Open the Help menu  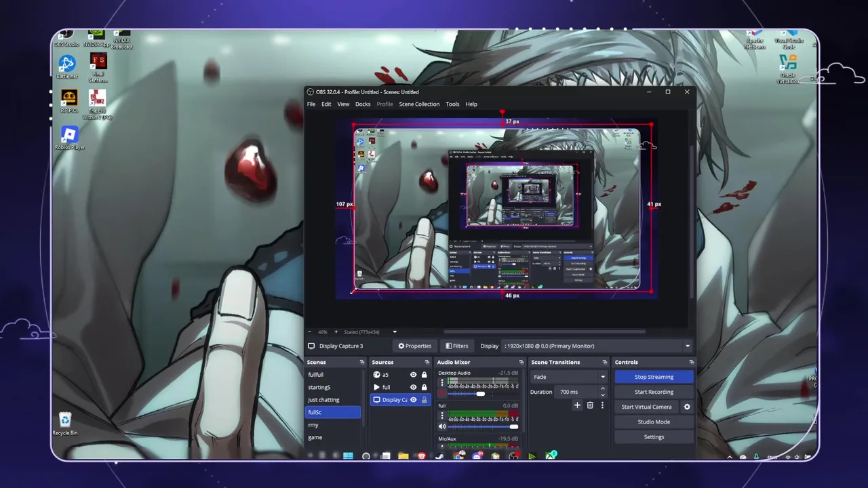coord(471,104)
